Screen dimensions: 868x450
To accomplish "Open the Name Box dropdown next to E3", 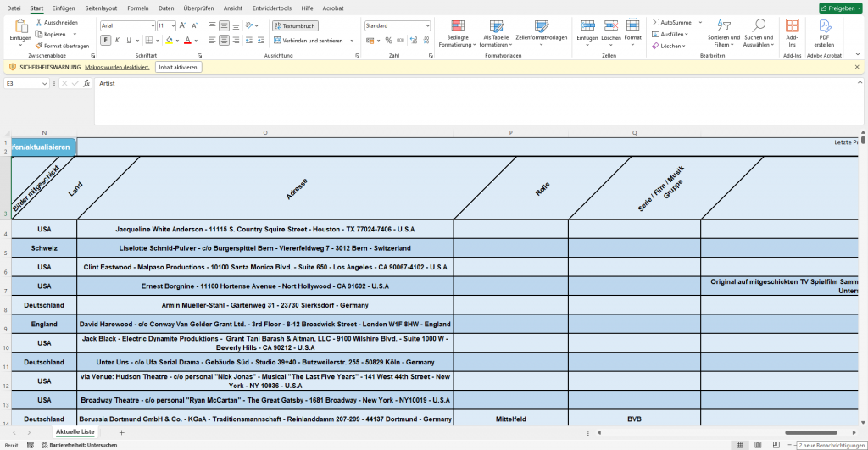I will pyautogui.click(x=46, y=83).
